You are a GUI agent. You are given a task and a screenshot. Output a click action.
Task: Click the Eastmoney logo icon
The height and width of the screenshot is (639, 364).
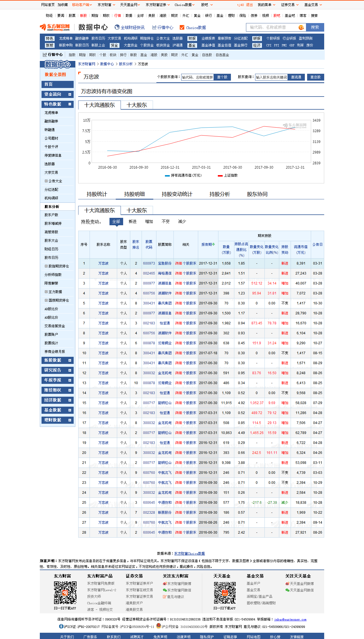click(55, 27)
